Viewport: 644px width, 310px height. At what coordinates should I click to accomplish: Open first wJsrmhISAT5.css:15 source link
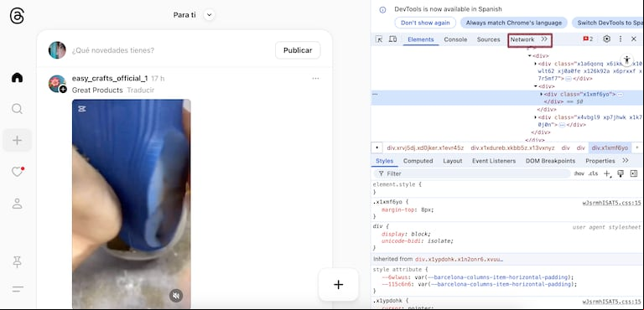611,203
